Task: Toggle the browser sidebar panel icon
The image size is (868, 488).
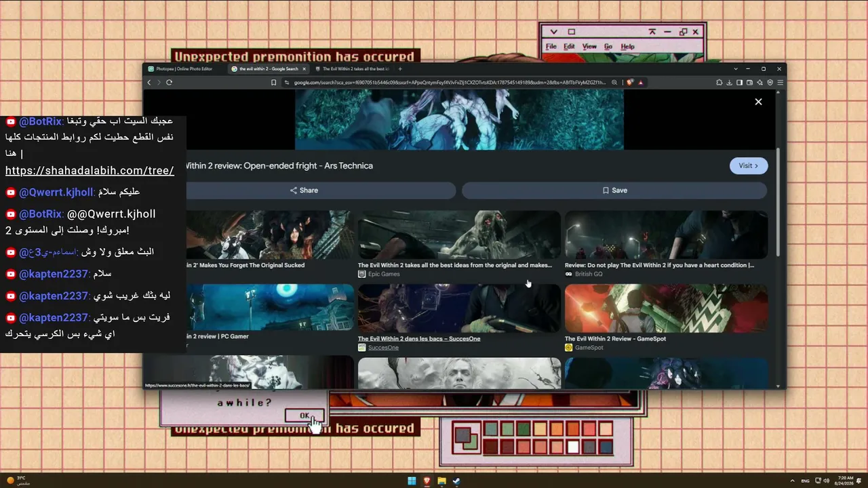Action: coord(739,82)
